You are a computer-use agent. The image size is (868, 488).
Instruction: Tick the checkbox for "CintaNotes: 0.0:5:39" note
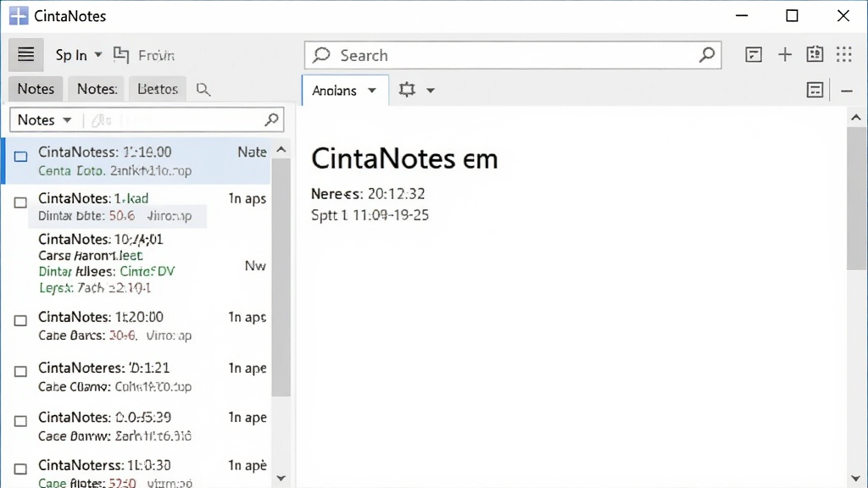[x=20, y=422]
